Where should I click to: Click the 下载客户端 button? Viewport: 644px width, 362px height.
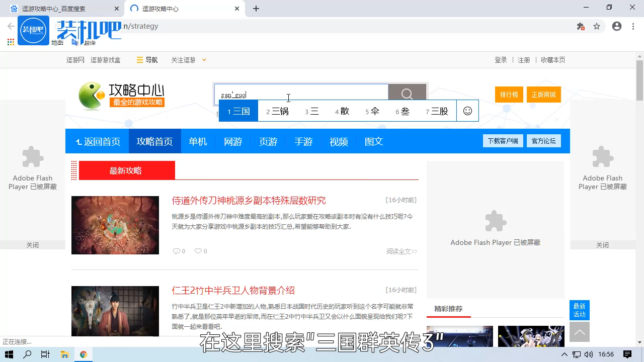point(503,141)
